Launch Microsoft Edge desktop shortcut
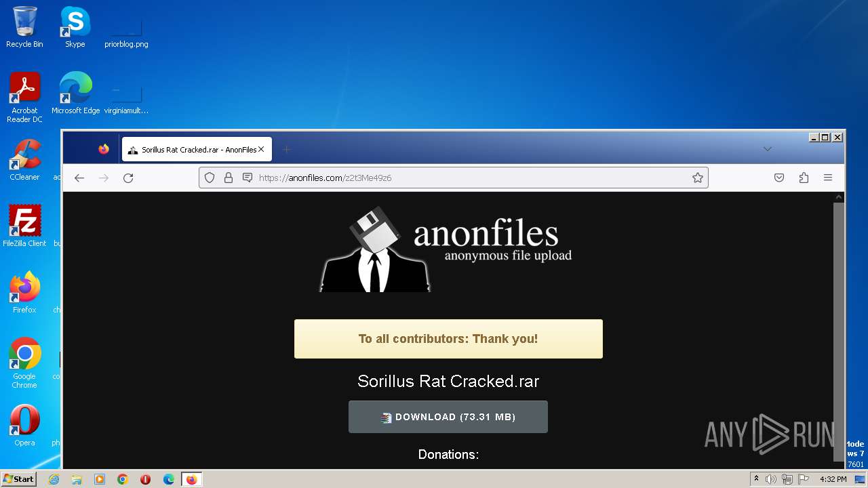Viewport: 868px width, 488px height. click(x=75, y=94)
